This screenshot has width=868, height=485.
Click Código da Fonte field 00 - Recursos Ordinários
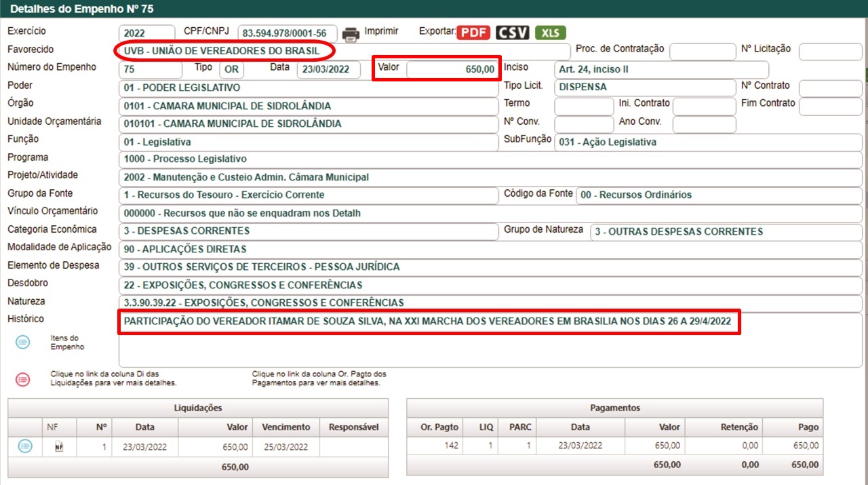tap(719, 195)
